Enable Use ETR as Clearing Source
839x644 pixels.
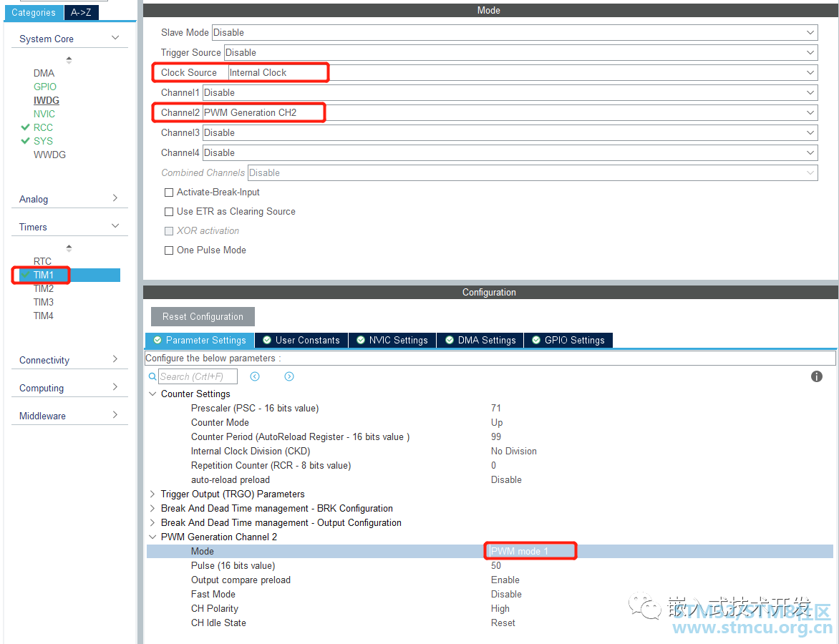(x=169, y=211)
